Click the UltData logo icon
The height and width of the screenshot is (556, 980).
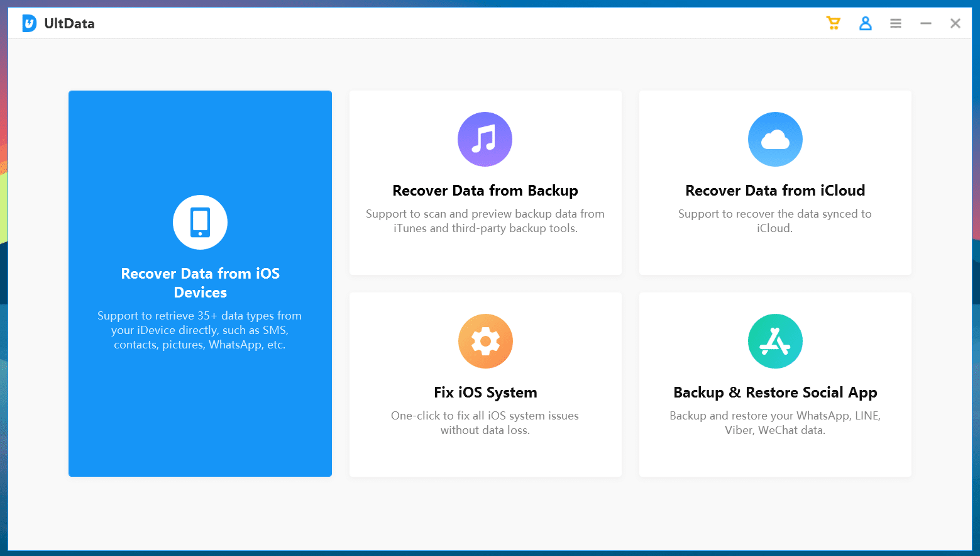pyautogui.click(x=30, y=23)
